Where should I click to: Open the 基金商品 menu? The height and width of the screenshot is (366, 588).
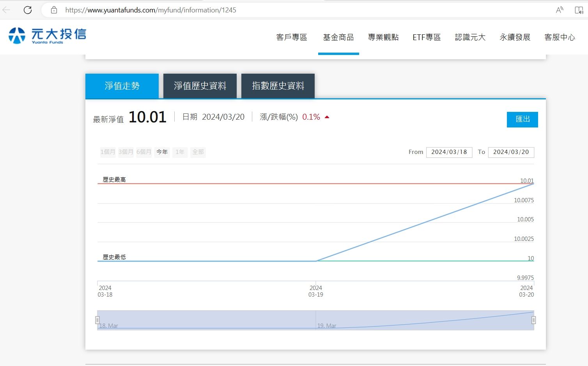point(338,37)
